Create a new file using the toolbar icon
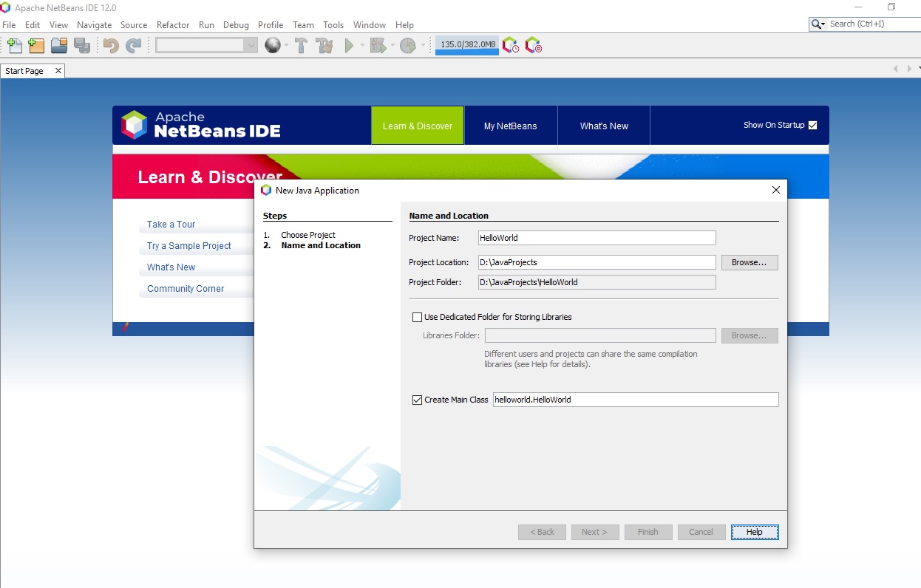The width and height of the screenshot is (921, 588). [x=13, y=45]
